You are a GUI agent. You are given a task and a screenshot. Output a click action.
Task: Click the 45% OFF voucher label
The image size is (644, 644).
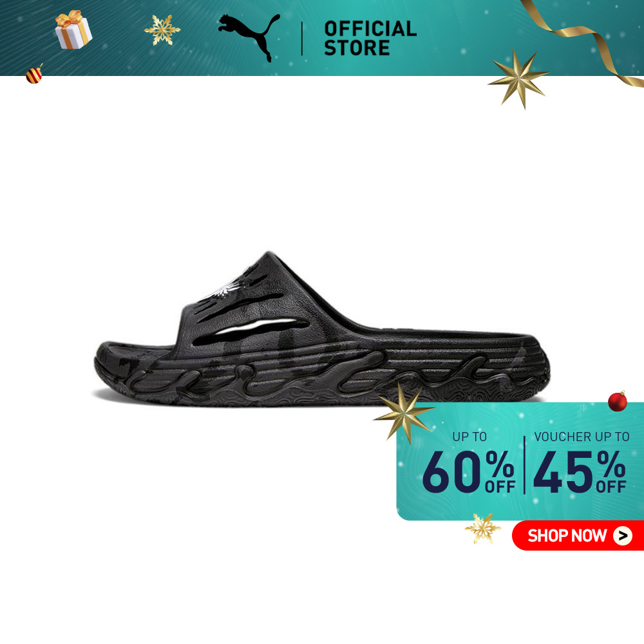580,471
